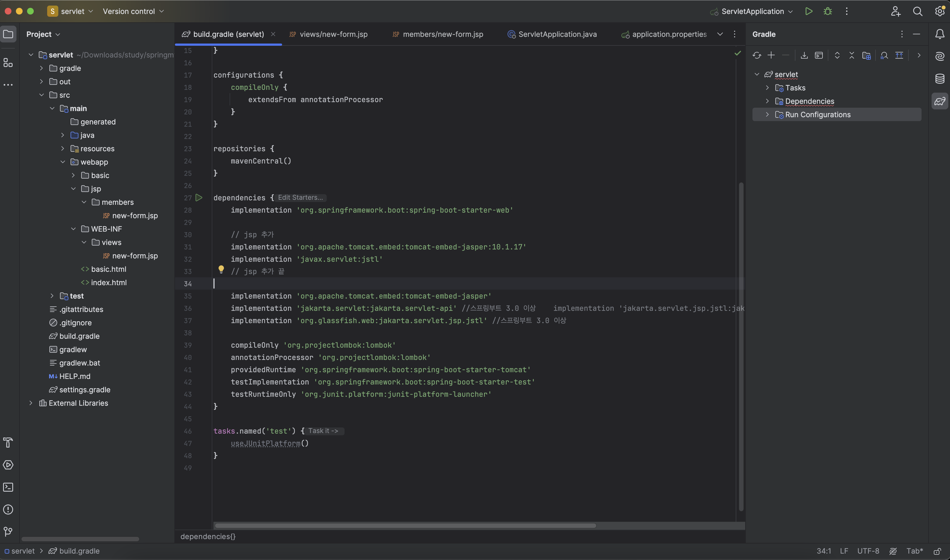Open cursor position 34:1 go-to-line
The height and width of the screenshot is (560, 950).
(824, 551)
